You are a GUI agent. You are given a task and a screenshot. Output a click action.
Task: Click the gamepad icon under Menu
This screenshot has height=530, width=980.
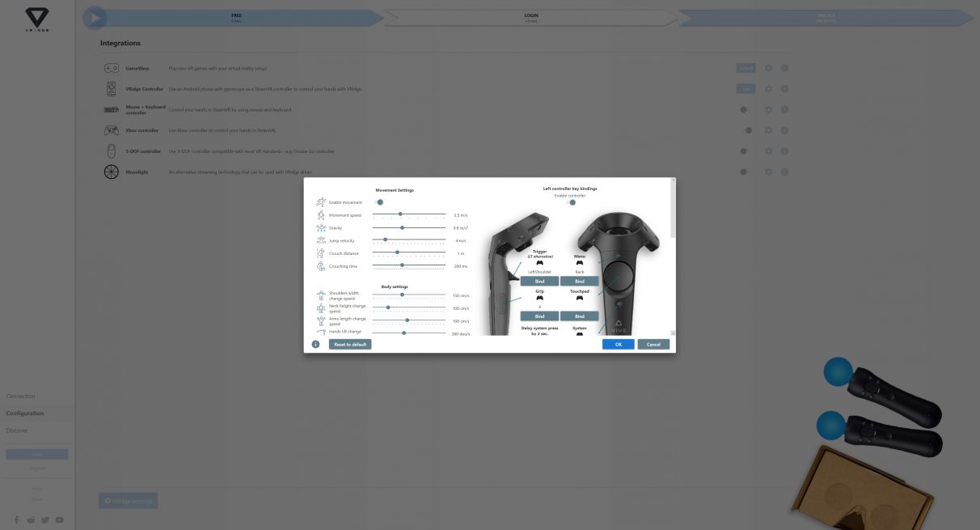point(580,263)
